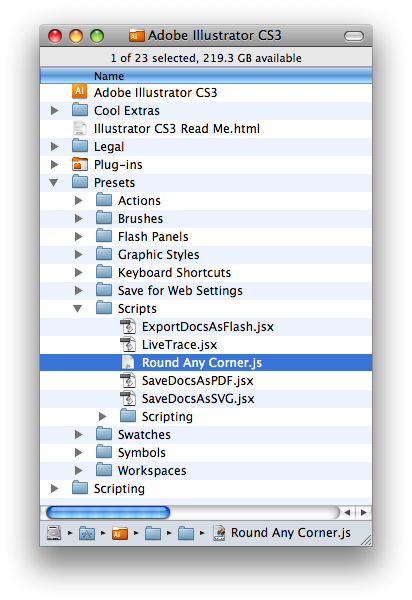The width and height of the screenshot is (412, 600).
Task: Select the ExportDocsAsFlash.jsx script icon
Action: [128, 326]
